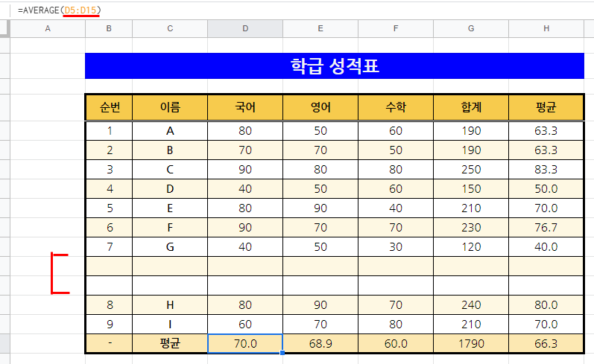Select the student name cell E in row 5
Viewport: 594px width, 364px height.
point(170,208)
